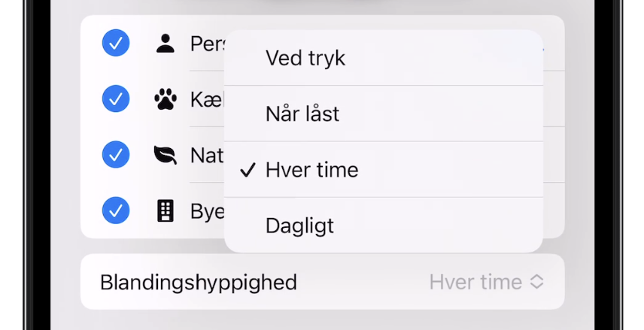Click the leaf nature icon
This screenshot has height=330, width=644.
coord(165,155)
